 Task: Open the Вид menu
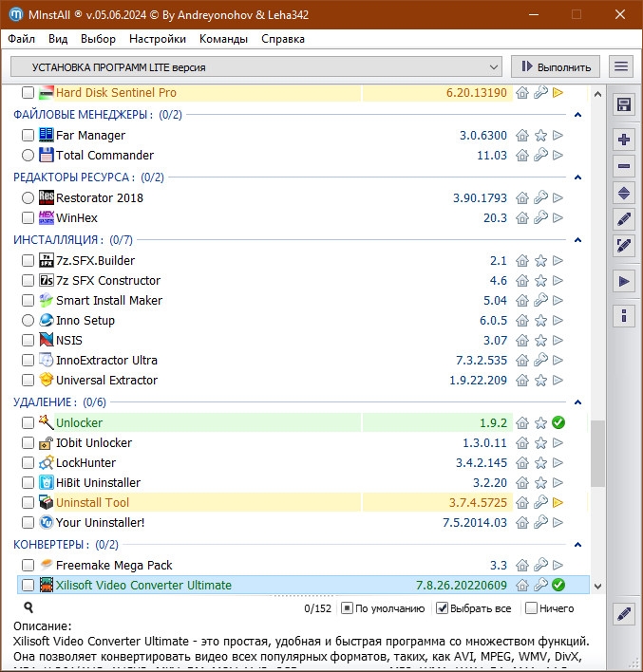click(58, 39)
